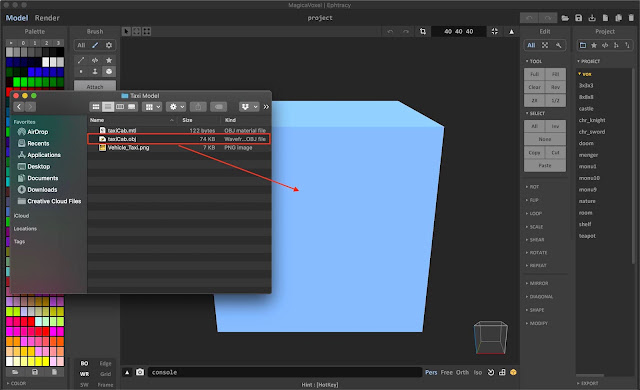
Task: Click the dashed region select icon in viewport toolbar
Action: tap(136, 31)
